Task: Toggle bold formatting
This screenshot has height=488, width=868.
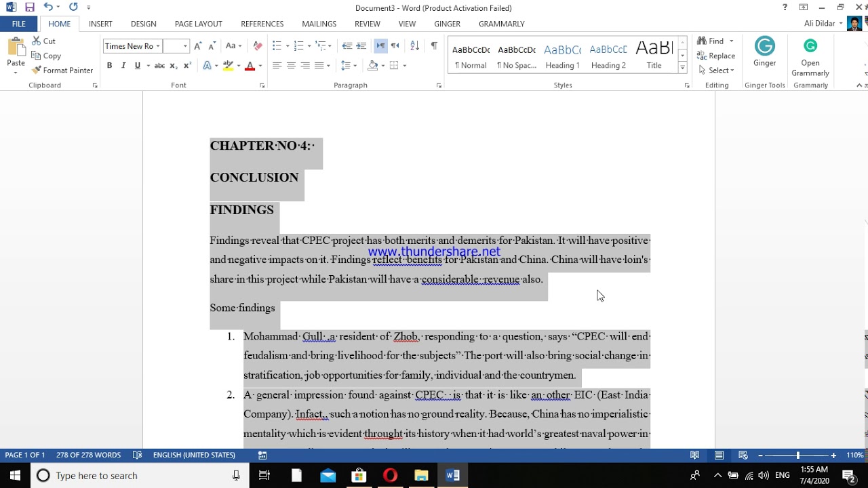Action: (109, 66)
